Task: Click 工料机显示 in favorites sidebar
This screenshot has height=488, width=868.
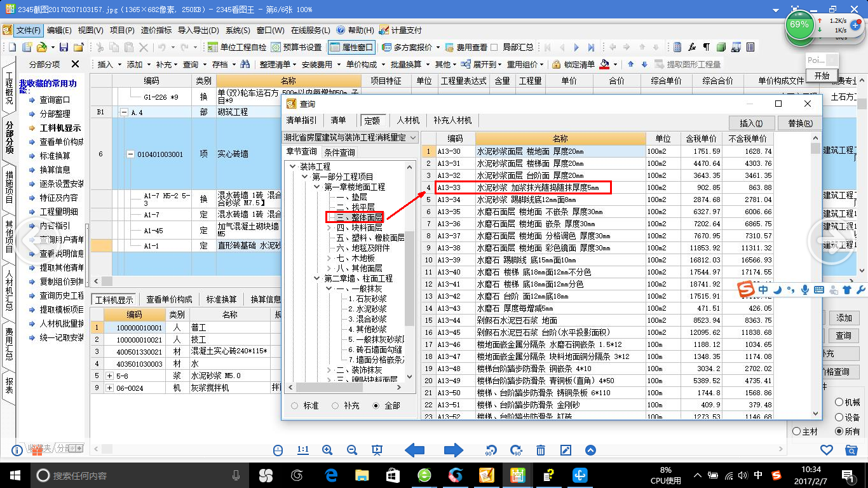Action: [x=60, y=128]
